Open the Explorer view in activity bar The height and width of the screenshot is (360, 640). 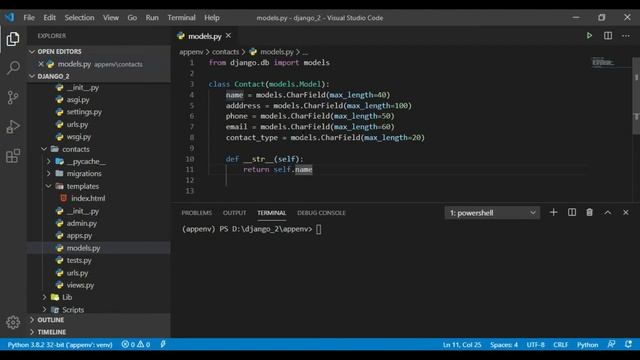13,39
